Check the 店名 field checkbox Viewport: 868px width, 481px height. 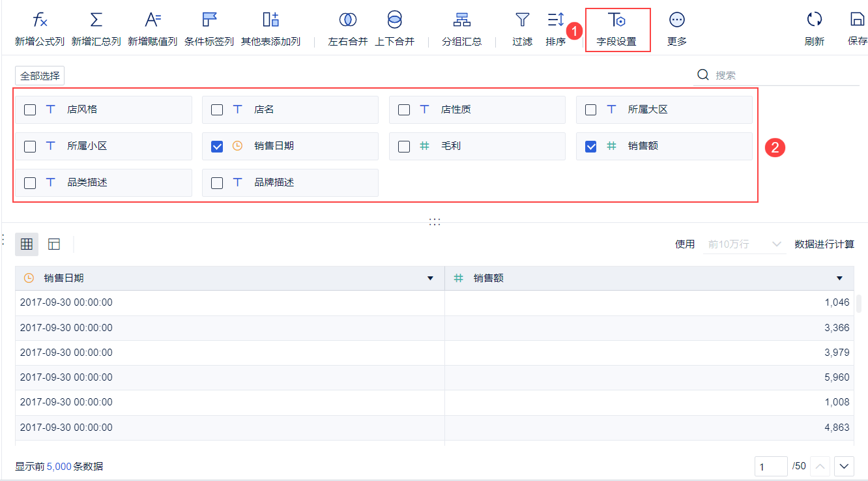216,109
